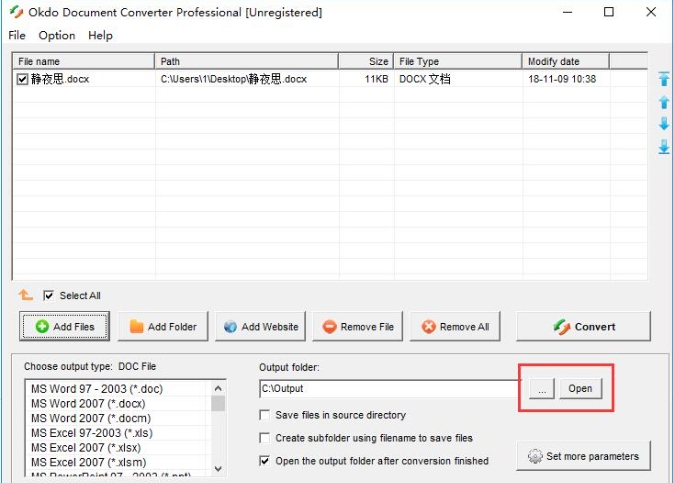Uncheck the 静夜思.docx file checkbox
673x483 pixels.
coord(22,79)
